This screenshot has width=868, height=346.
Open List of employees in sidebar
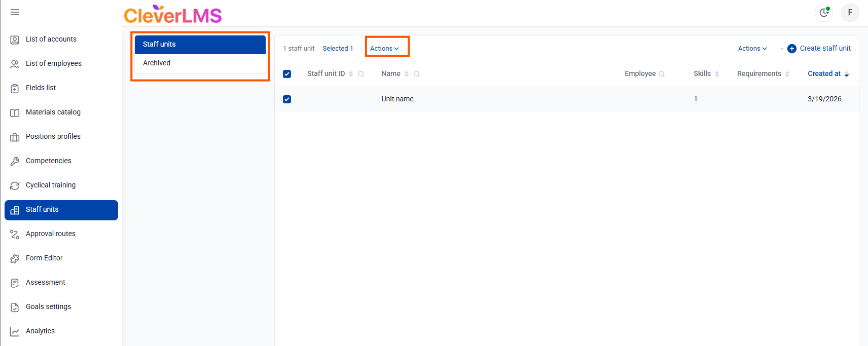click(x=53, y=63)
